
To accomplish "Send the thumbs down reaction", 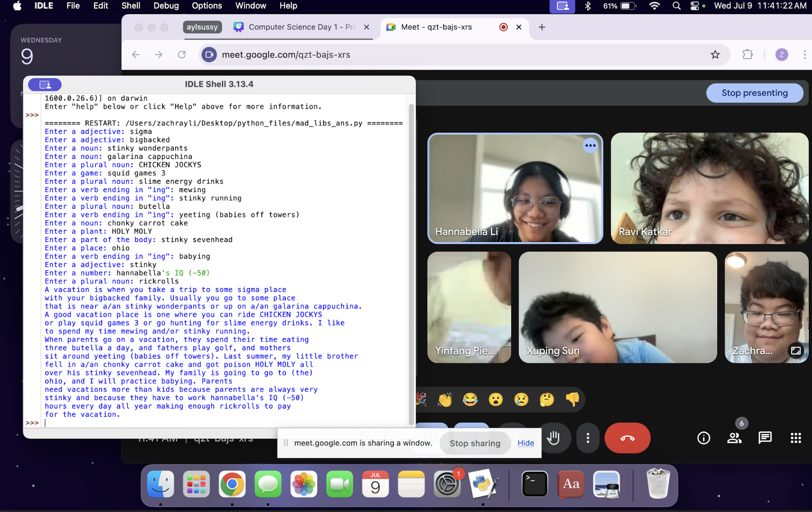I will (572, 399).
